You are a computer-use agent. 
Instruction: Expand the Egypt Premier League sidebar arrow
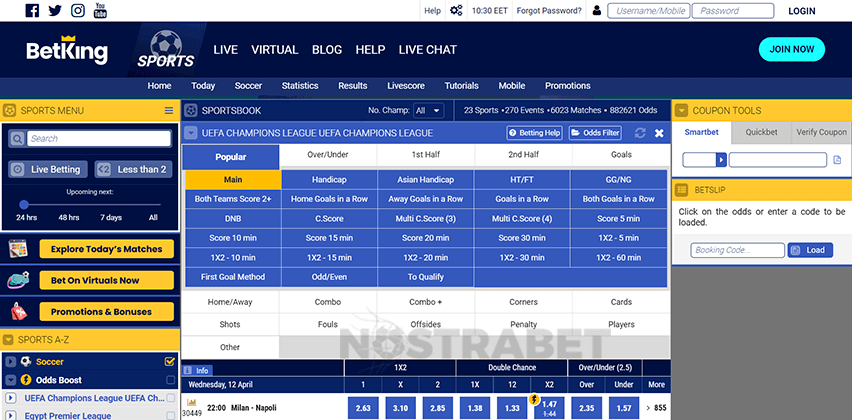[10, 416]
